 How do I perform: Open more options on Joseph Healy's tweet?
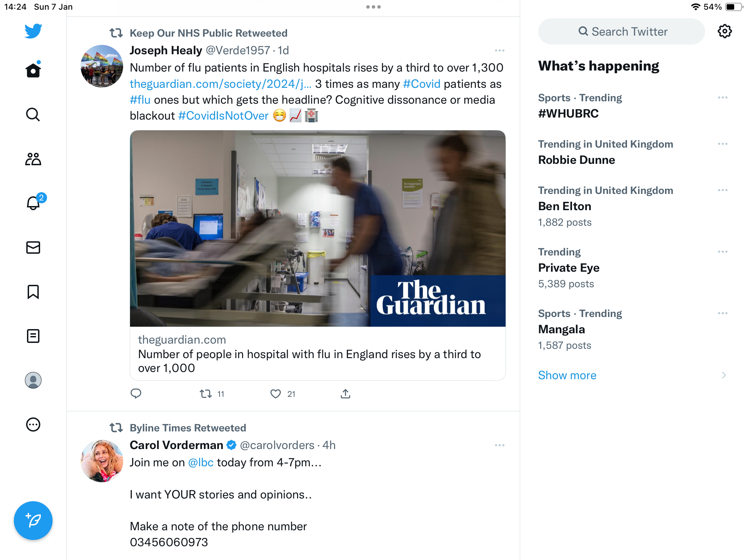pos(499,50)
